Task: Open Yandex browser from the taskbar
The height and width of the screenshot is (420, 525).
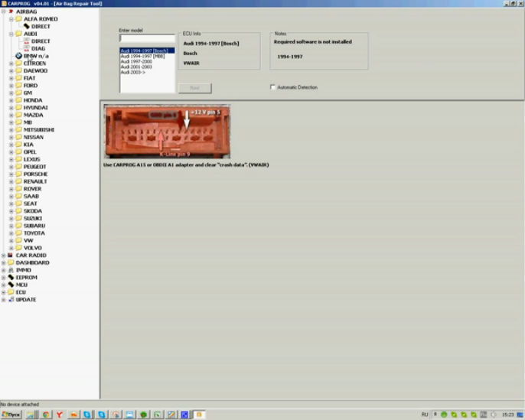Action: pos(60,415)
